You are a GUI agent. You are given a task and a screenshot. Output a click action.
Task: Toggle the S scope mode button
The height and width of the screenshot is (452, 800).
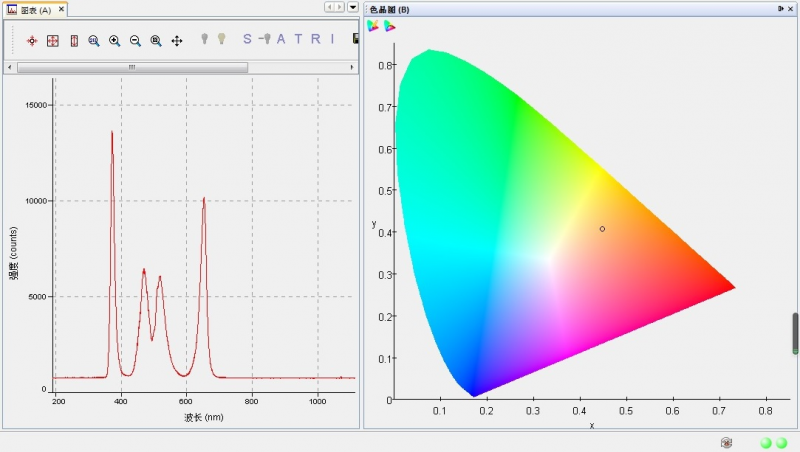(248, 40)
